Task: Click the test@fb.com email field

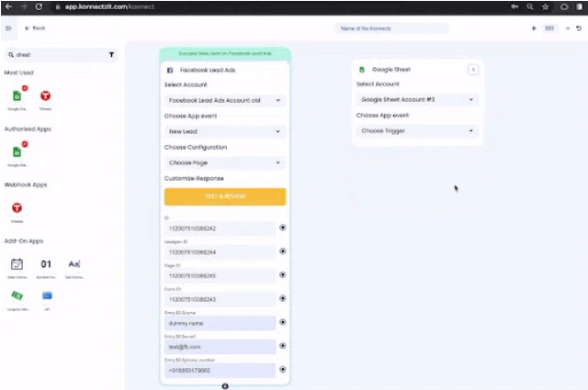Action: point(220,347)
